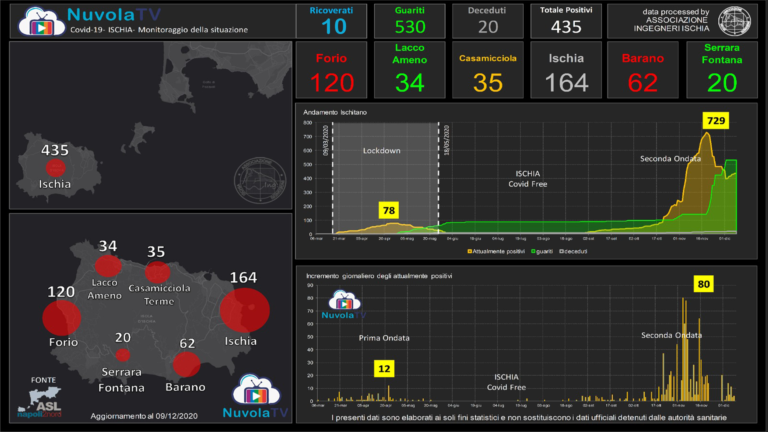Viewport: 768px width, 432px height.
Task: Click the 729 peak label on the trend chart
Action: [x=715, y=120]
